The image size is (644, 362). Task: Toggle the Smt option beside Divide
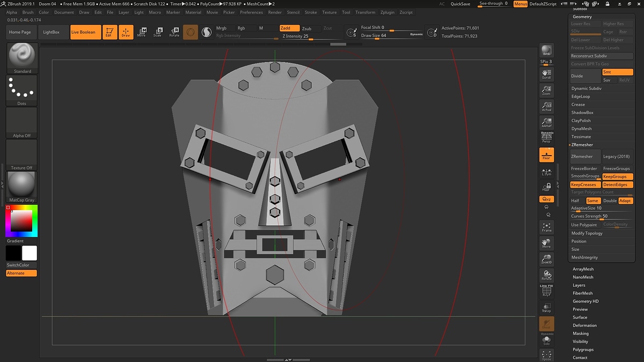(x=617, y=72)
